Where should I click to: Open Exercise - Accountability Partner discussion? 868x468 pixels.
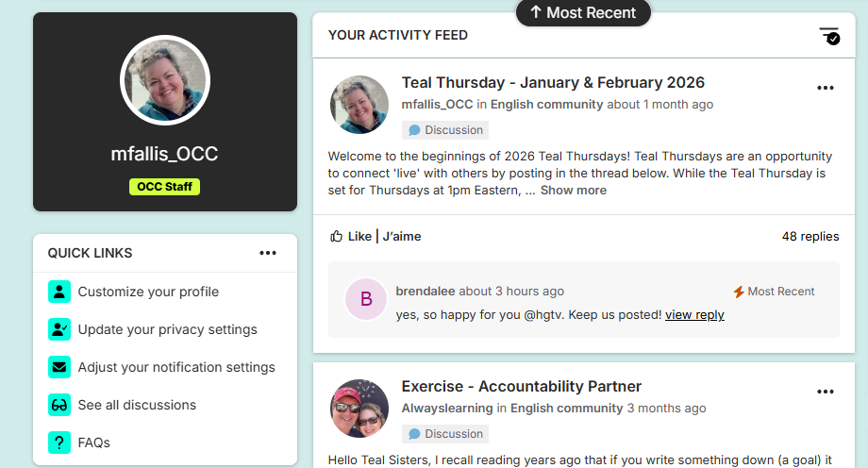pyautogui.click(x=522, y=386)
